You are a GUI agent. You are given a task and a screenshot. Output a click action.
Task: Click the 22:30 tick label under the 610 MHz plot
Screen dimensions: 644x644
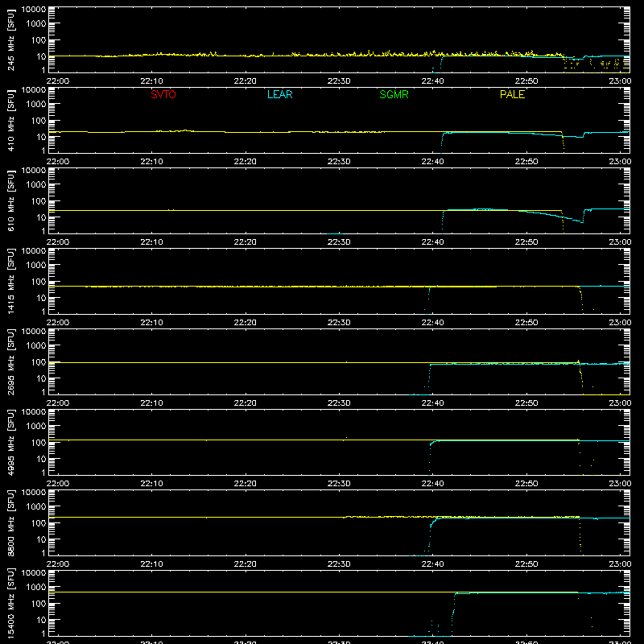tap(339, 242)
